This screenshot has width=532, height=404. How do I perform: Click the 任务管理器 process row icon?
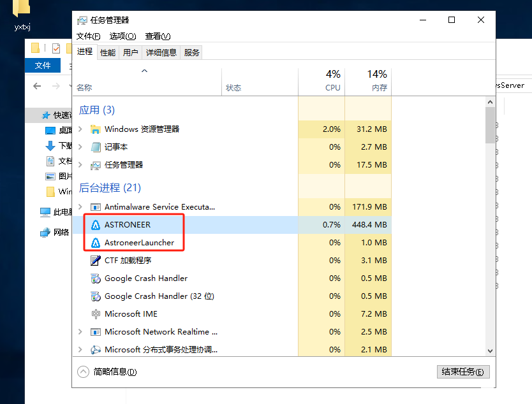[96, 165]
